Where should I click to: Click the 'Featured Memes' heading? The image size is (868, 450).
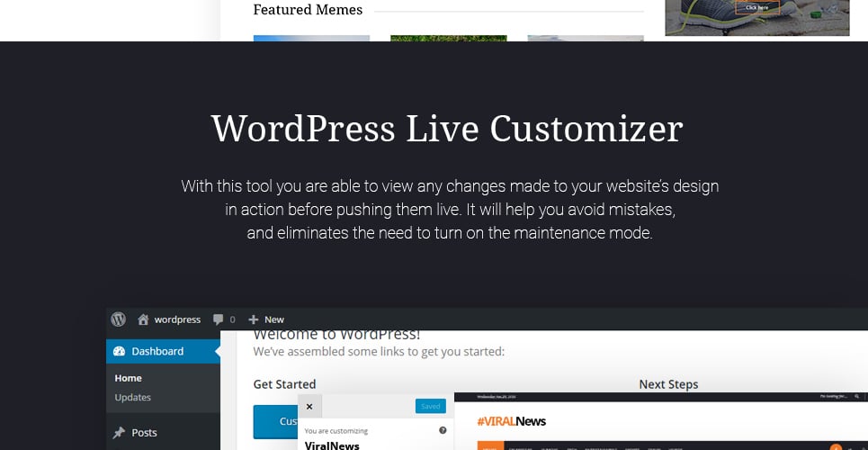tap(308, 9)
